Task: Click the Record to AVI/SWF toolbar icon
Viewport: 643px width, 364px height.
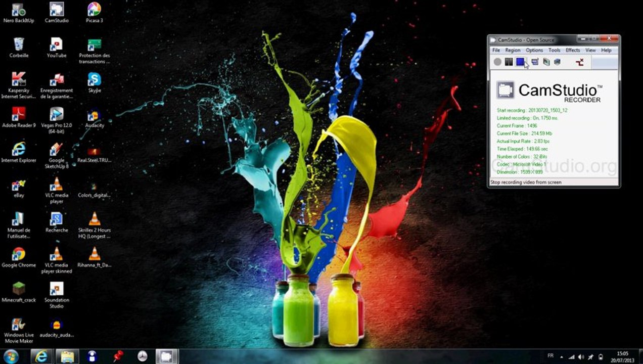Action: tap(546, 62)
